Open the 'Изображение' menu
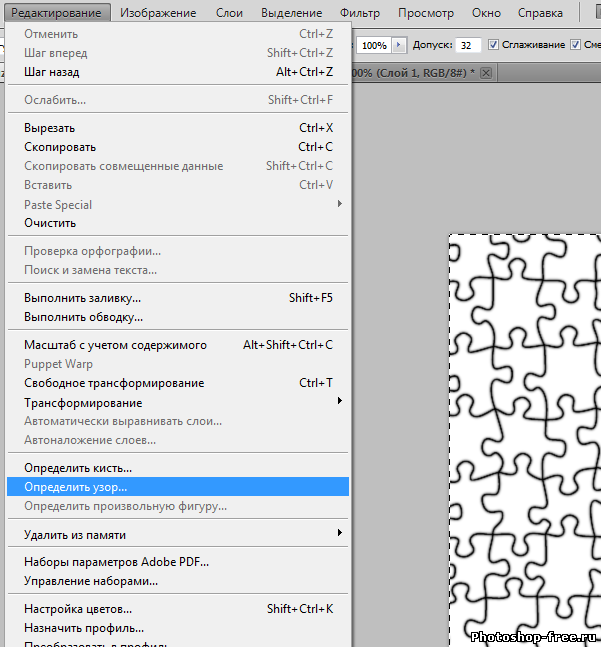This screenshot has height=647, width=601. [157, 13]
